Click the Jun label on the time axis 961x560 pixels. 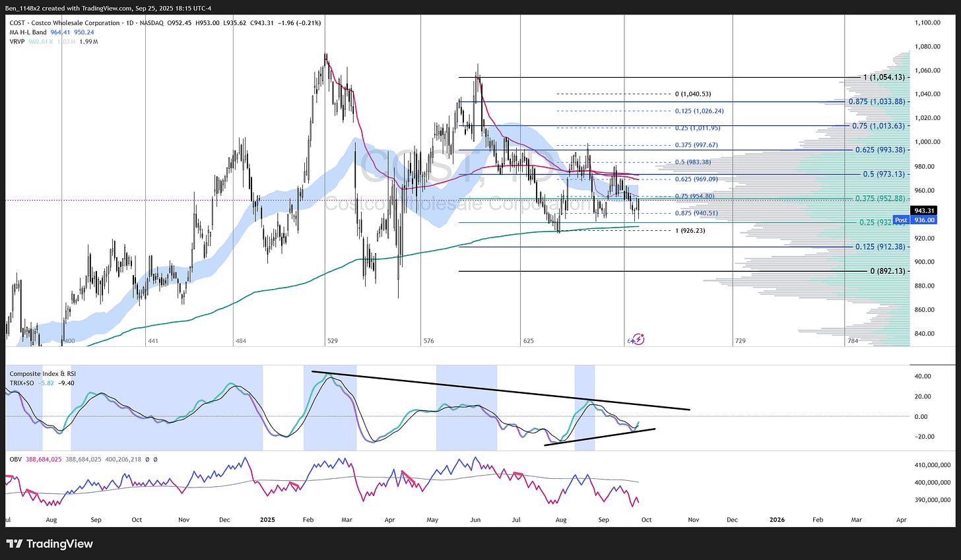(475, 520)
